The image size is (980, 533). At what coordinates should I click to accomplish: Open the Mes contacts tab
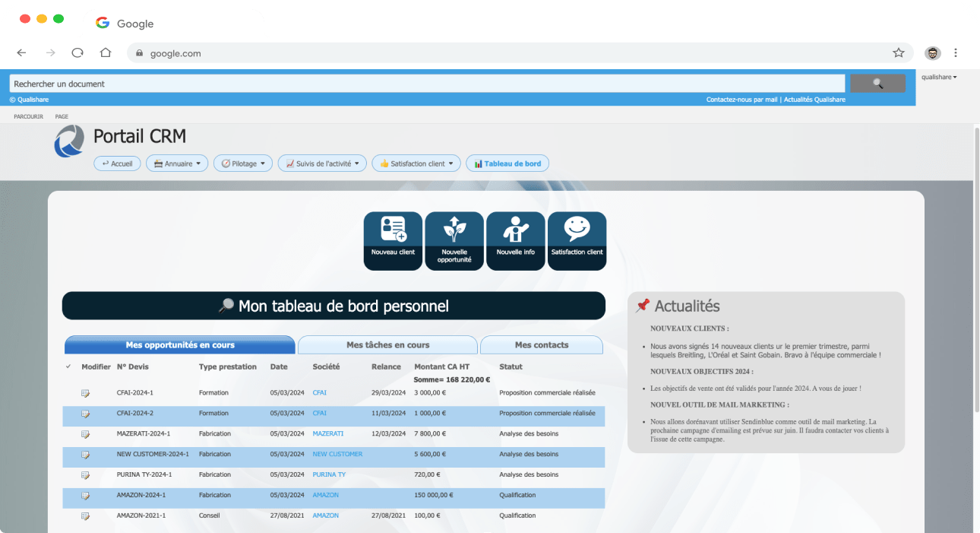541,344
